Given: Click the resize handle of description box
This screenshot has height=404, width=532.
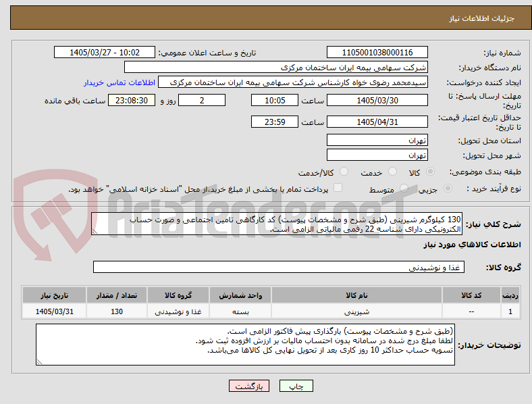Looking at the screenshot, I should pyautogui.click(x=95, y=231).
